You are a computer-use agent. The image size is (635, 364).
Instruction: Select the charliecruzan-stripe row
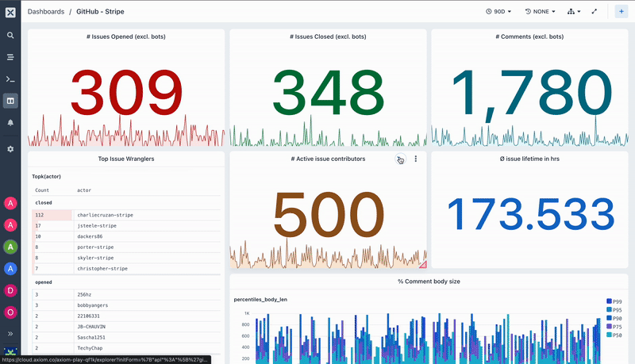pyautogui.click(x=126, y=215)
